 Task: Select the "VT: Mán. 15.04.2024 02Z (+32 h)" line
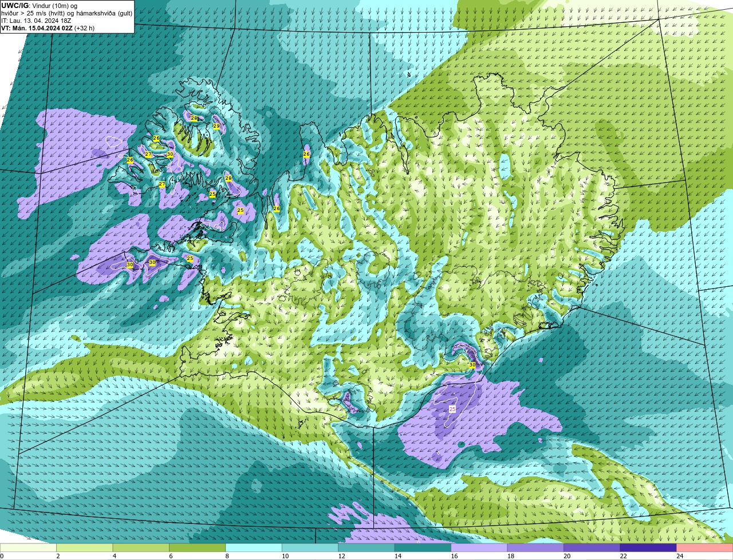tap(48, 27)
